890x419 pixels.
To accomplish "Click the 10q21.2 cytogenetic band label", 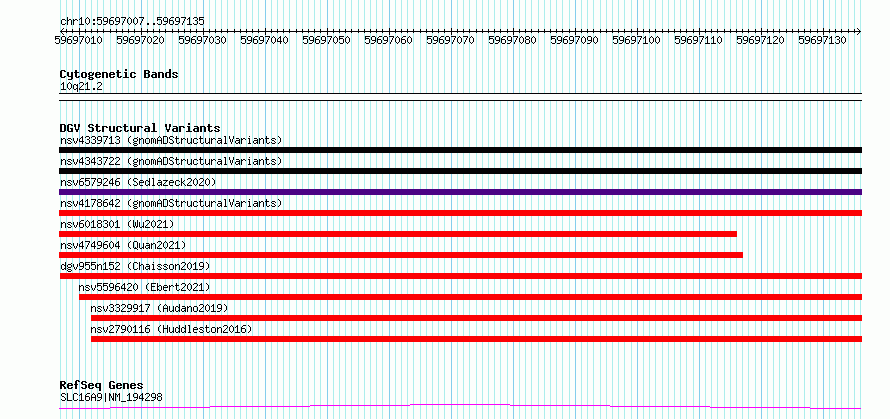I will (81, 87).
